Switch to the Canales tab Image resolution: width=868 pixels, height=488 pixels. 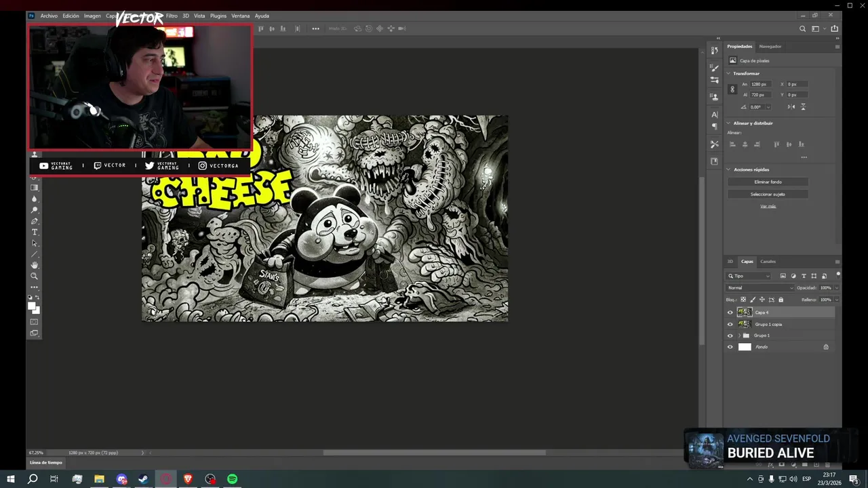tap(768, 262)
